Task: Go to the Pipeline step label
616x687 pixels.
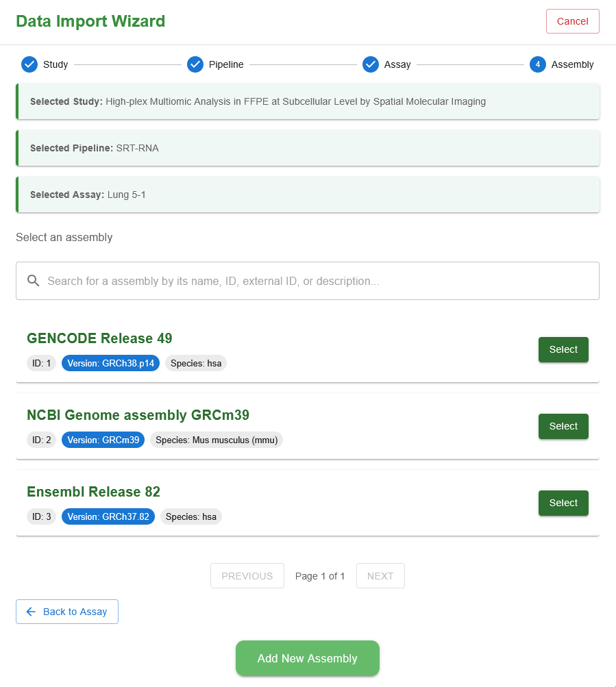Action: 226,64
